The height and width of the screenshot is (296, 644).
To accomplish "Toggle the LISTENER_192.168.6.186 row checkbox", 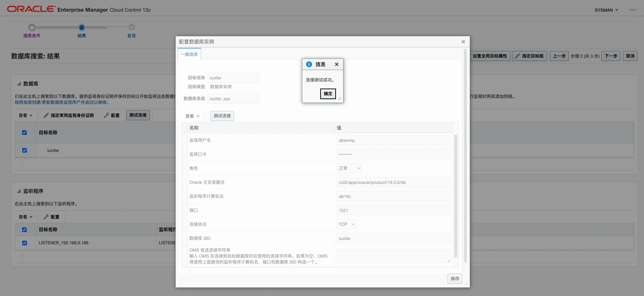I will pyautogui.click(x=25, y=243).
